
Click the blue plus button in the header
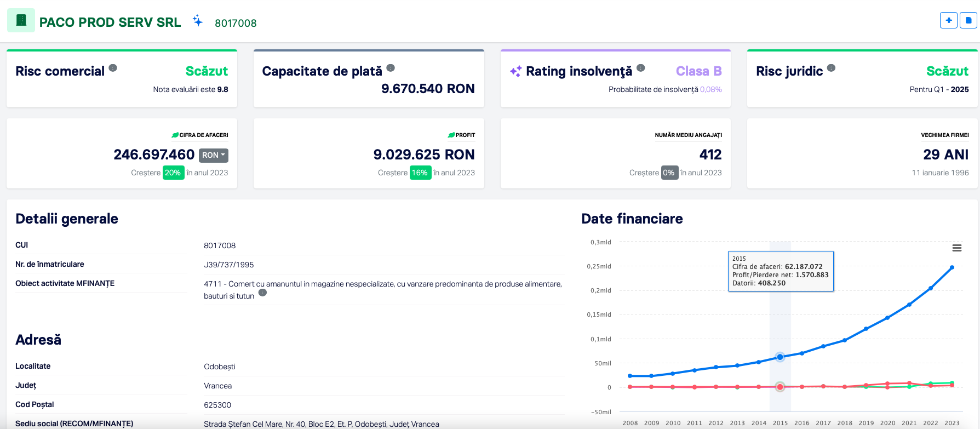949,20
